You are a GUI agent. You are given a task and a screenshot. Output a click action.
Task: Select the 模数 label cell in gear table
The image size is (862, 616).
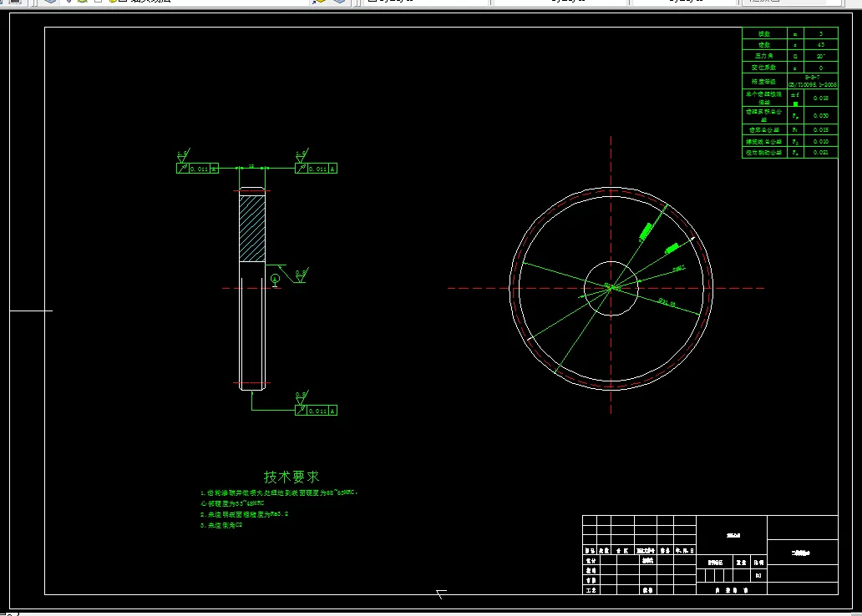point(764,33)
